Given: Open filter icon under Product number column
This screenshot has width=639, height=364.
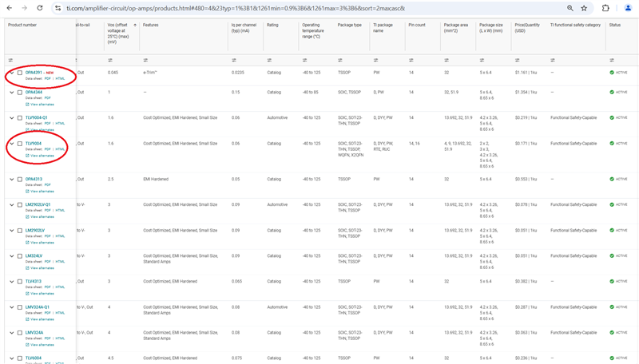Looking at the screenshot, I should (x=10, y=60).
